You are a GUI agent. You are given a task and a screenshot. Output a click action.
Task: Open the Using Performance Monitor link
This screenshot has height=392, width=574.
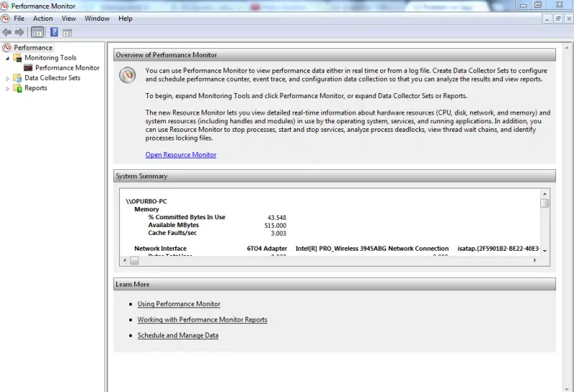(179, 304)
